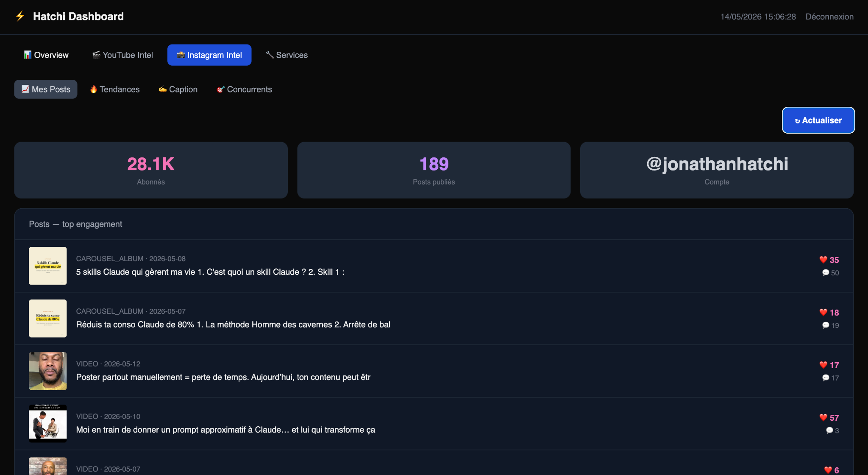Click the YouTube Intel clapperboard icon
This screenshot has width=868, height=475.
pyautogui.click(x=97, y=55)
